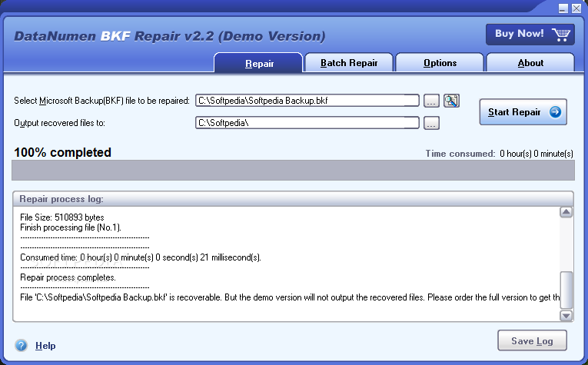
Task: Click the log scrollbar down arrow
Action: 566,316
